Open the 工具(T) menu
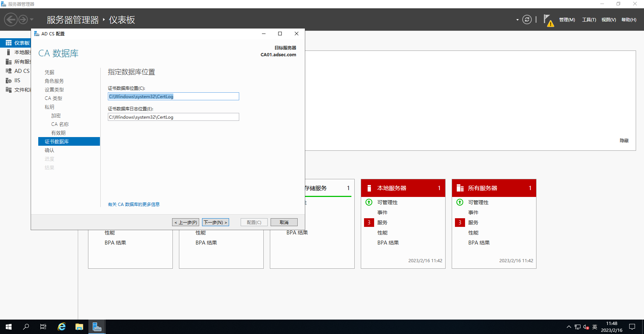Image resolution: width=644 pixels, height=334 pixels. 589,20
